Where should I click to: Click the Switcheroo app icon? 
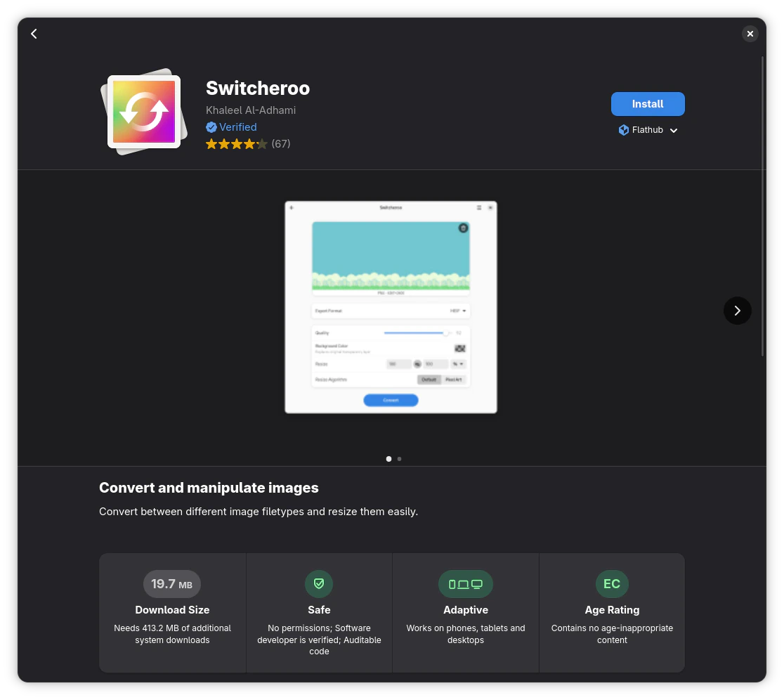pos(144,112)
